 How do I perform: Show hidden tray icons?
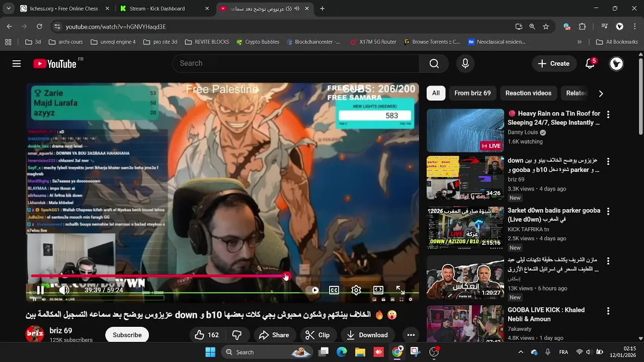[x=521, y=352]
